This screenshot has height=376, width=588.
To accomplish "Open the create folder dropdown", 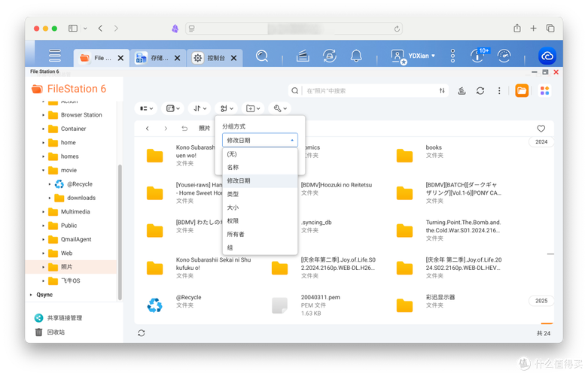I will pyautogui.click(x=253, y=108).
